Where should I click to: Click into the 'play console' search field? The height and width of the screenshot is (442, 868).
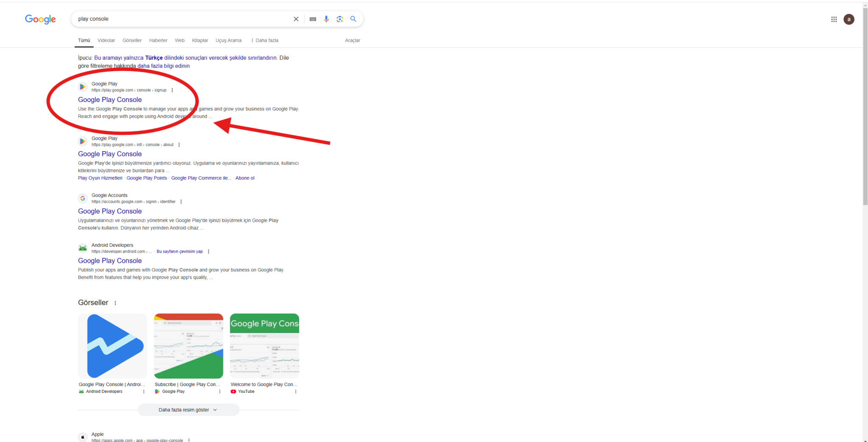(x=182, y=19)
